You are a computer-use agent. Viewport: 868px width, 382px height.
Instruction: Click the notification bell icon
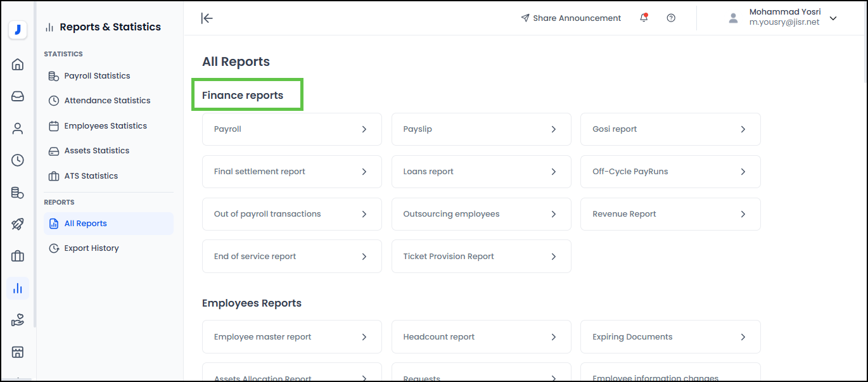(644, 18)
